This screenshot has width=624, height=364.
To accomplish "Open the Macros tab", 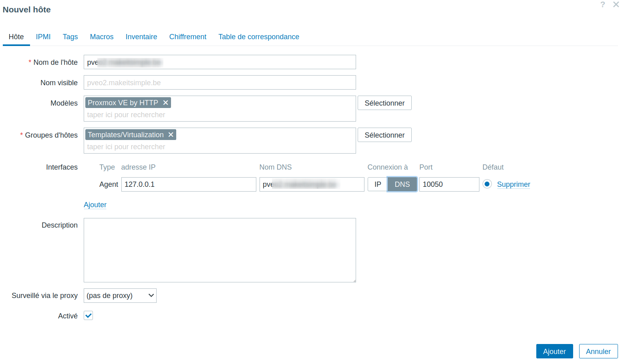I will tap(102, 37).
